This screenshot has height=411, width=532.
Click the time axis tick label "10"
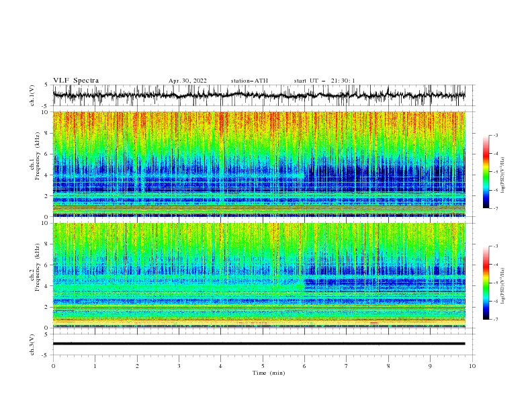[472, 366]
